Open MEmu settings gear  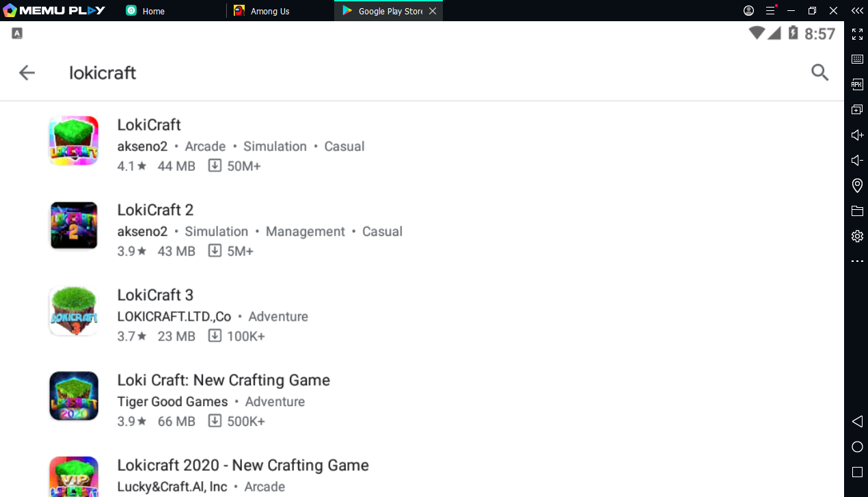[857, 236]
